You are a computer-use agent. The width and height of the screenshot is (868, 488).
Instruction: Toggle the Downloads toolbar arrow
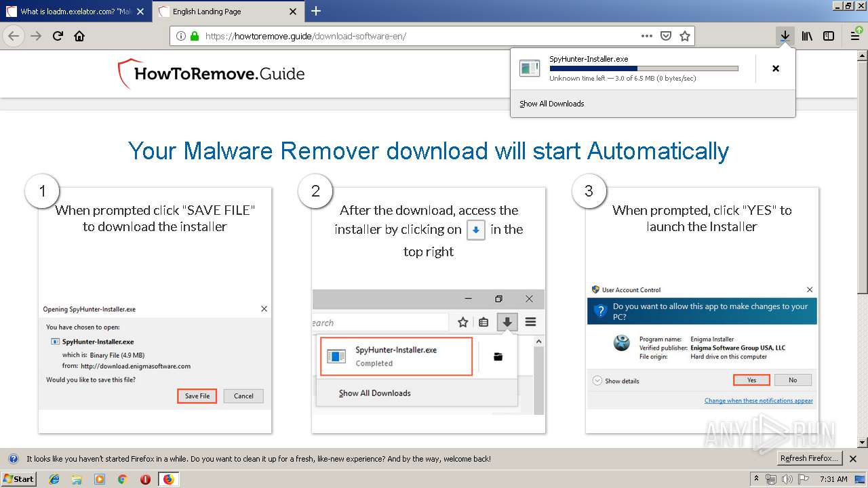tap(785, 36)
